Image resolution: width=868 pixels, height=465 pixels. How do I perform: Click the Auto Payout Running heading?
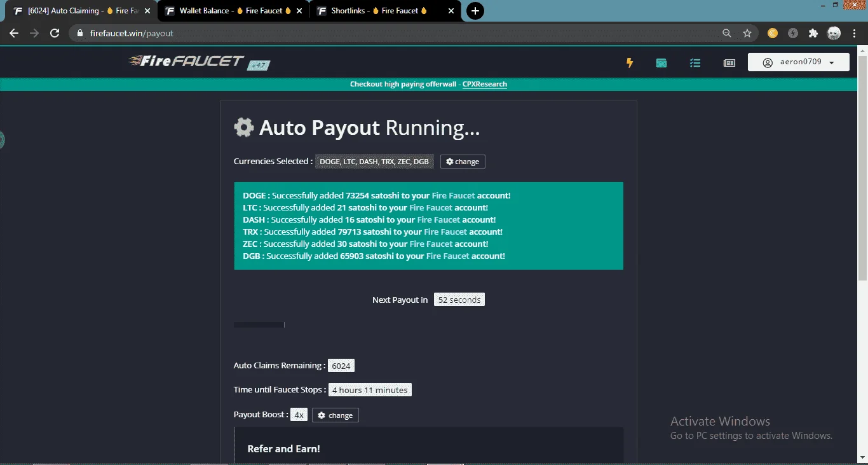tap(369, 128)
